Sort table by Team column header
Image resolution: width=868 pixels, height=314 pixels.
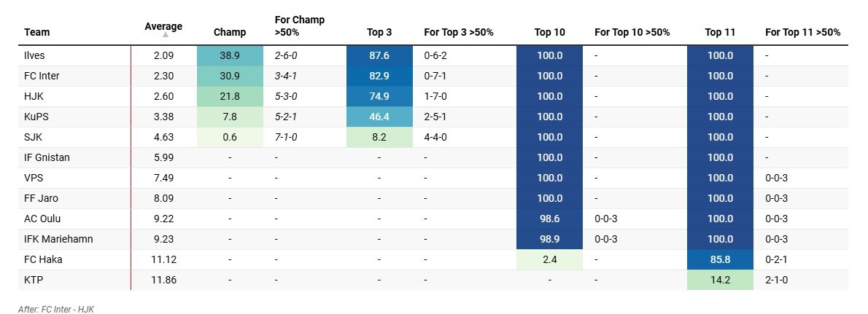pos(37,32)
